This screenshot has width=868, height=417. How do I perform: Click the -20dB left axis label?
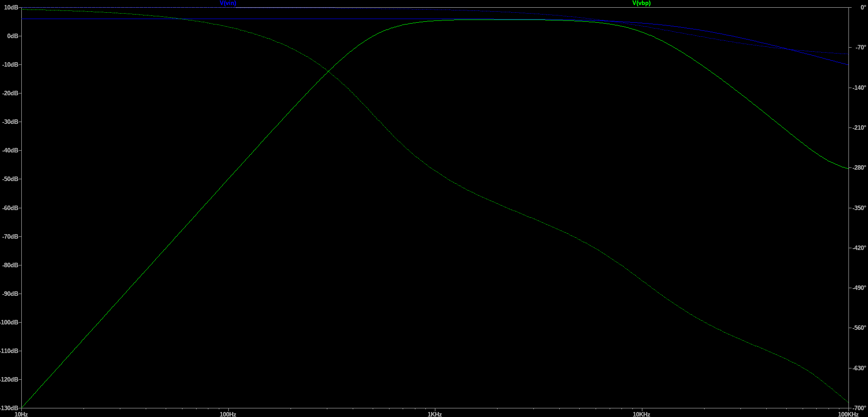coord(10,93)
